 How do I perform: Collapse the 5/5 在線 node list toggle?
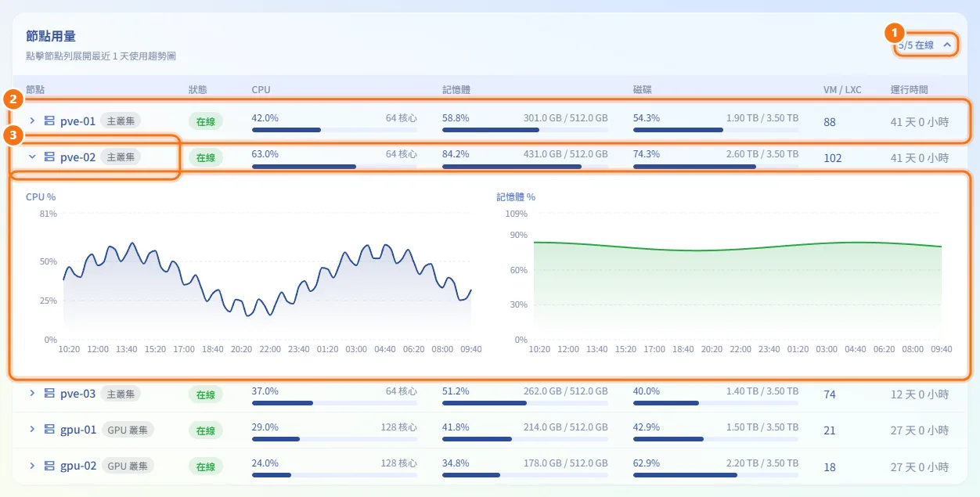[926, 45]
